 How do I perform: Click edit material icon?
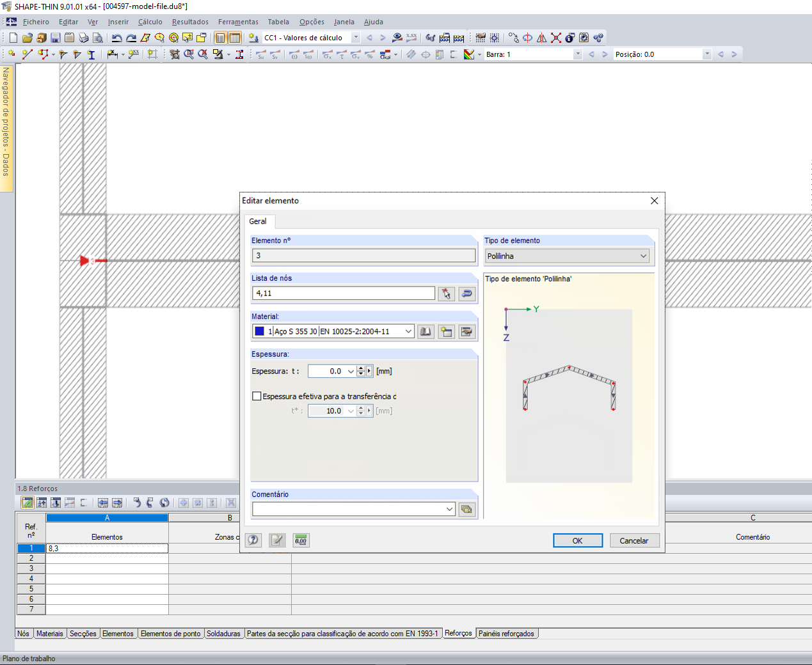467,331
